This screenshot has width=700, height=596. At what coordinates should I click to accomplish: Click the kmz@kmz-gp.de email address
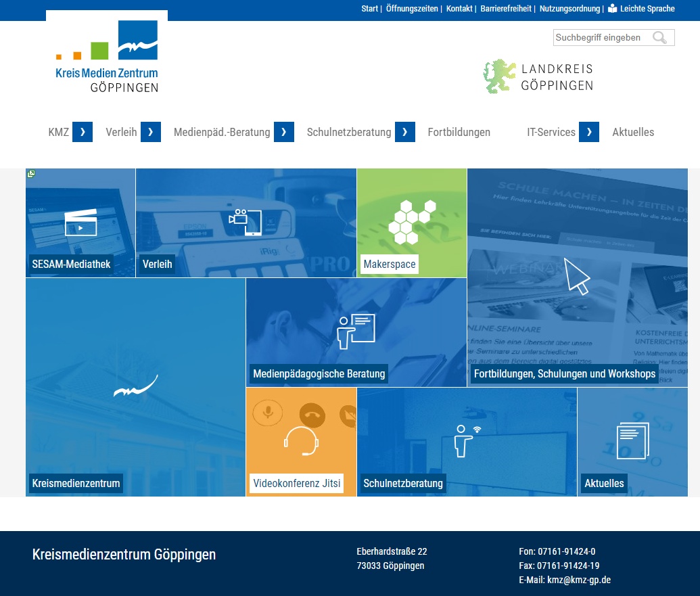pyautogui.click(x=579, y=580)
